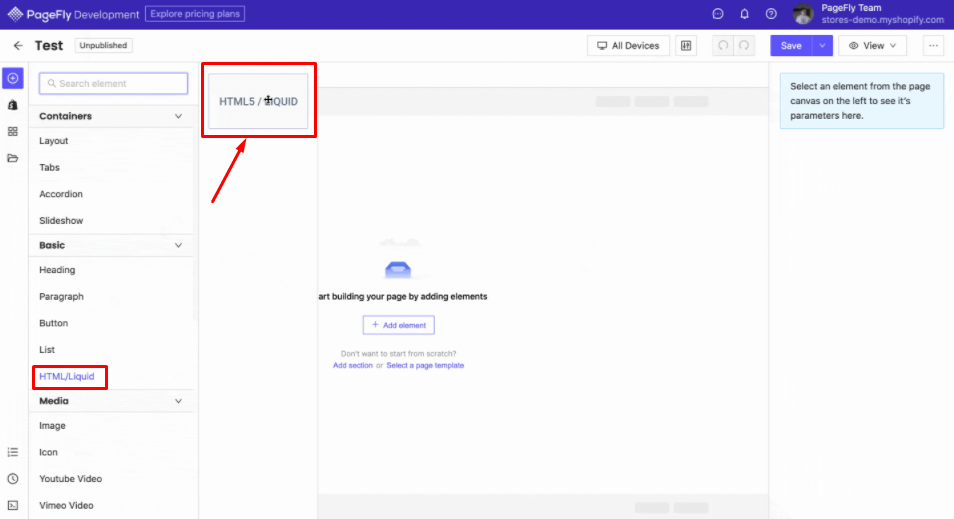
Task: Click the back arrow next to Test
Action: pos(18,46)
